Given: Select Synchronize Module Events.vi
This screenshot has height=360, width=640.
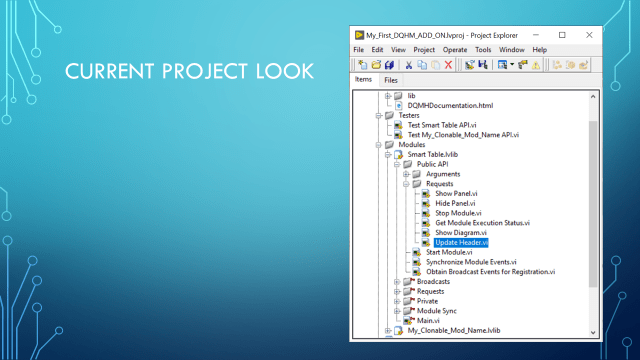Looking at the screenshot, I should click(x=471, y=262).
